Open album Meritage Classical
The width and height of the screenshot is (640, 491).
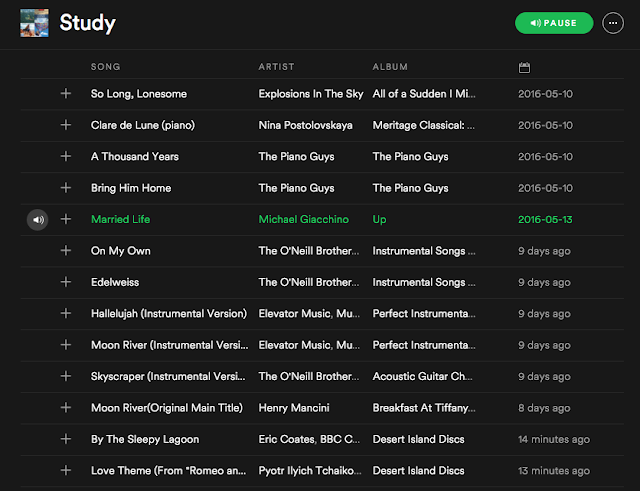pos(423,125)
